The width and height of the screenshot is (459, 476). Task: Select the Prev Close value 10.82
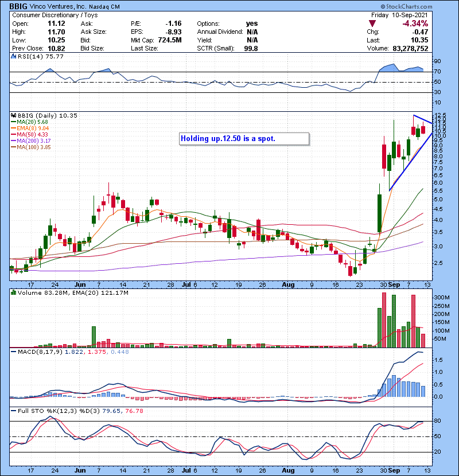click(56, 48)
